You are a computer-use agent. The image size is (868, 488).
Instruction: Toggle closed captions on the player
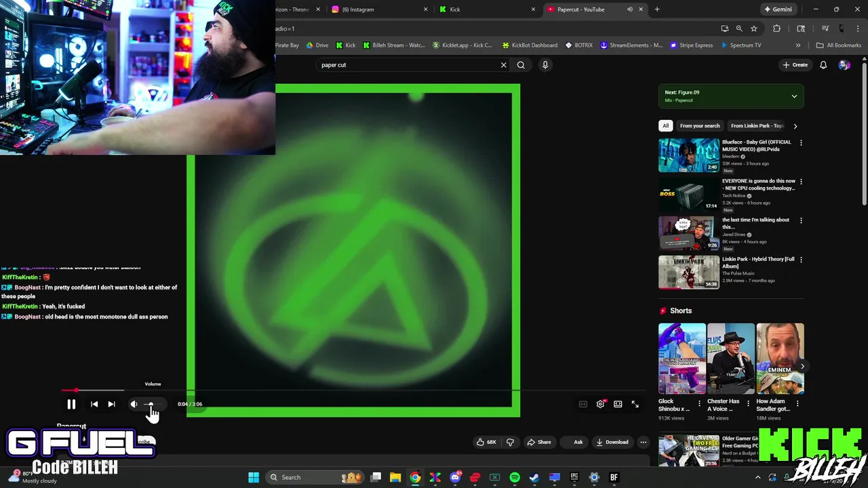(583, 404)
